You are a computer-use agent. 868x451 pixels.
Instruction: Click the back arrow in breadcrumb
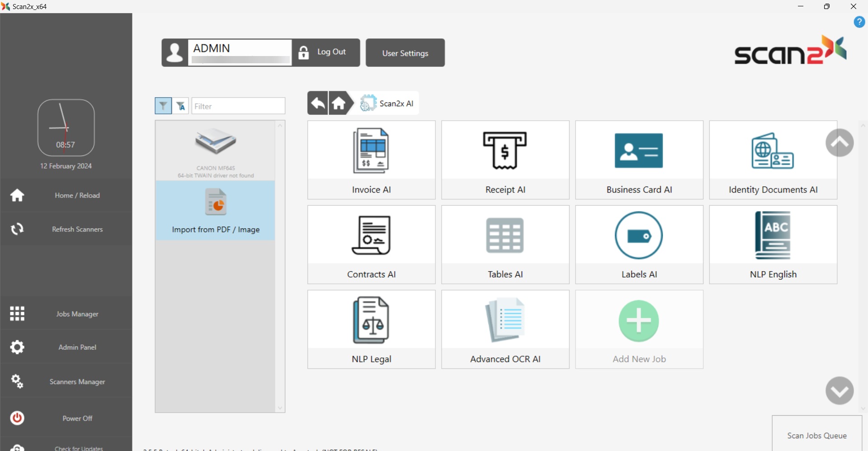click(x=318, y=103)
